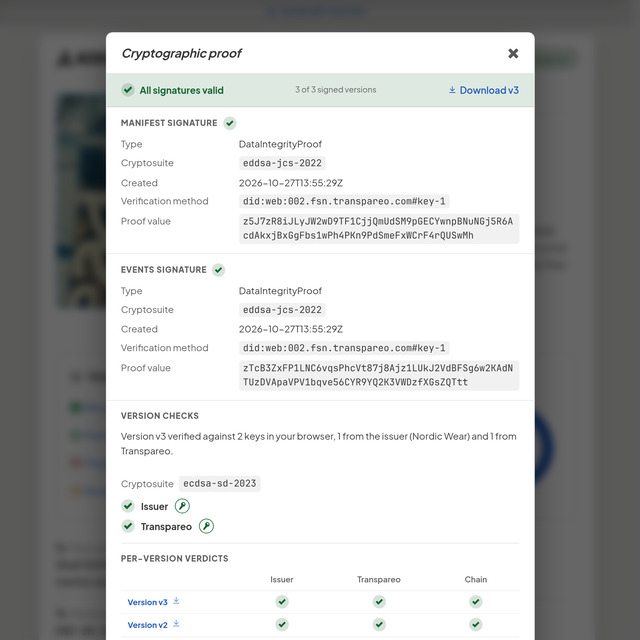The image size is (640, 640).
Task: Click the Issuer column header
Action: 282,580
